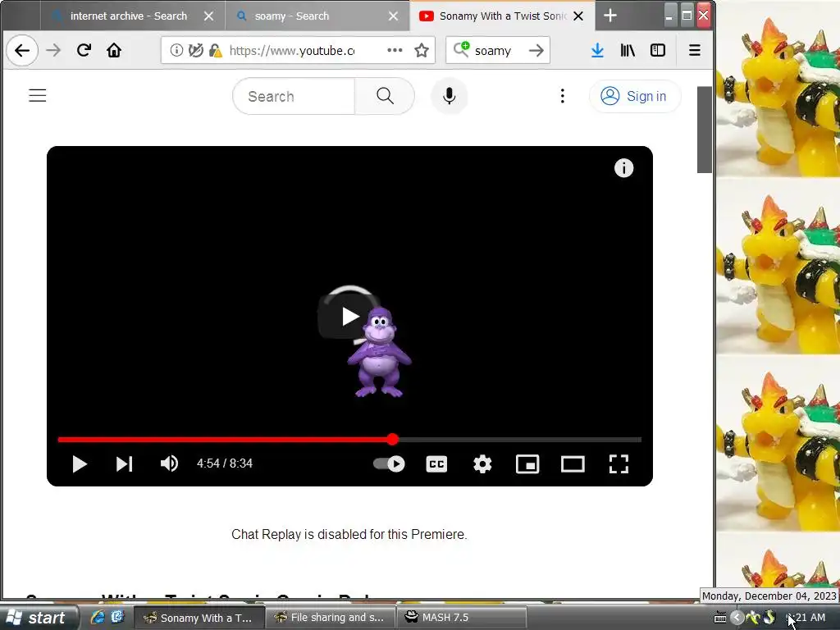Toggle the autoplay switch

pyautogui.click(x=389, y=464)
